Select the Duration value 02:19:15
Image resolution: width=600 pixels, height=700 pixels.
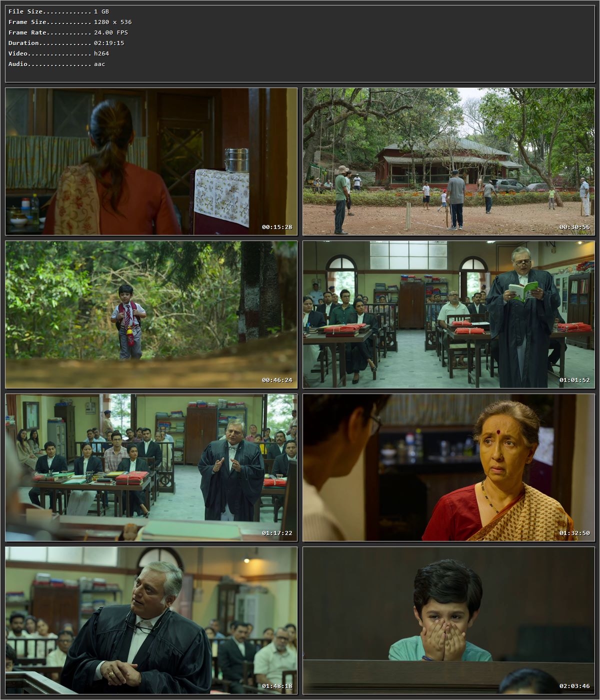(x=108, y=42)
